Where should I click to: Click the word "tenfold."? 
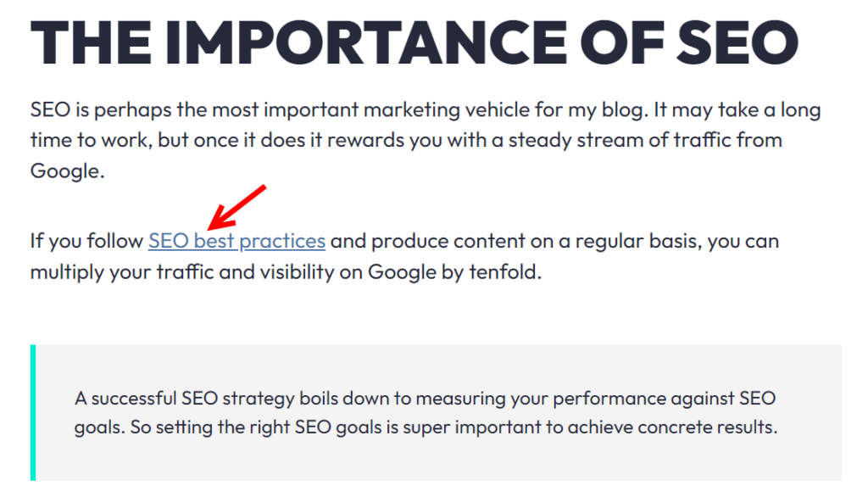[x=505, y=271]
